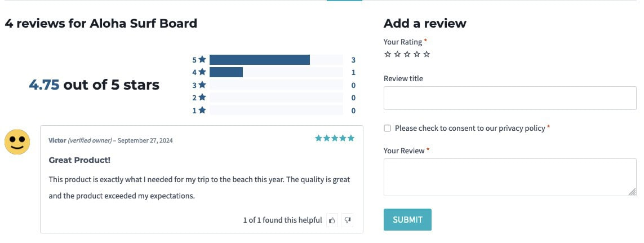Select the fifth rating star
Screen dimensions: 644x243
(x=427, y=55)
